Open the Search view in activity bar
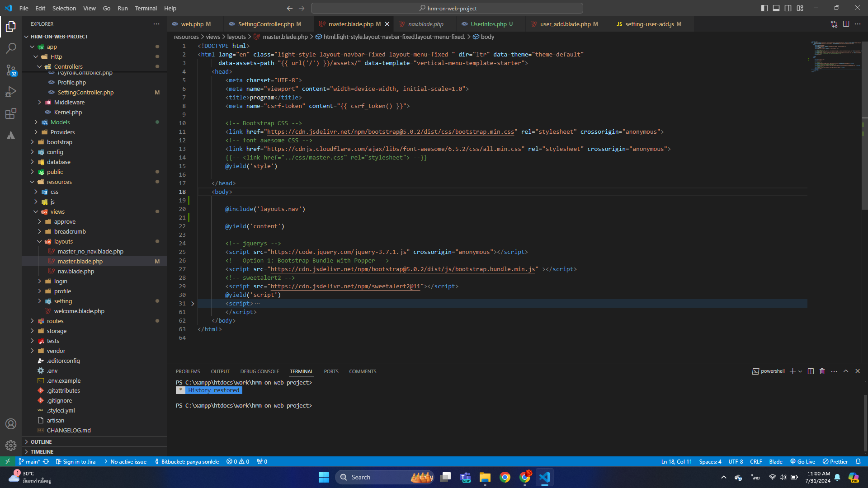The width and height of the screenshot is (868, 488). (x=11, y=48)
